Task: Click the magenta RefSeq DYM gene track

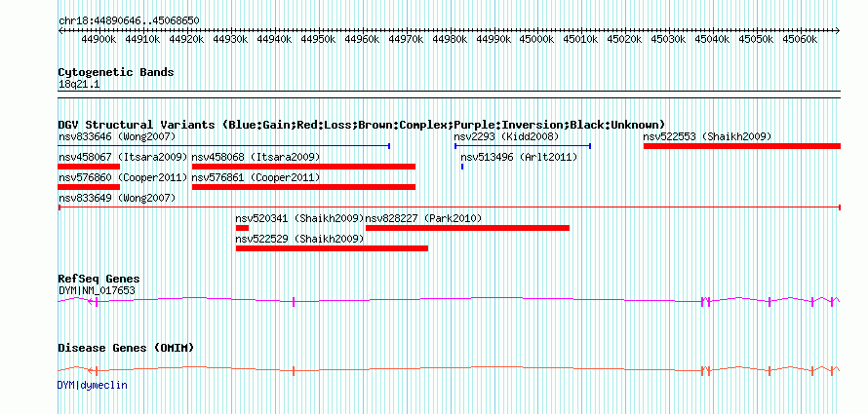Action: 450,301
